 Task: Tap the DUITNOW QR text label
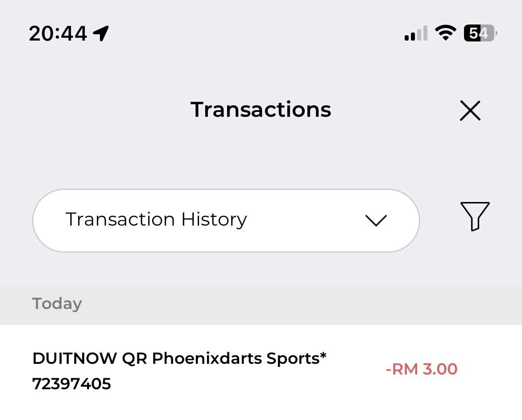pos(89,358)
